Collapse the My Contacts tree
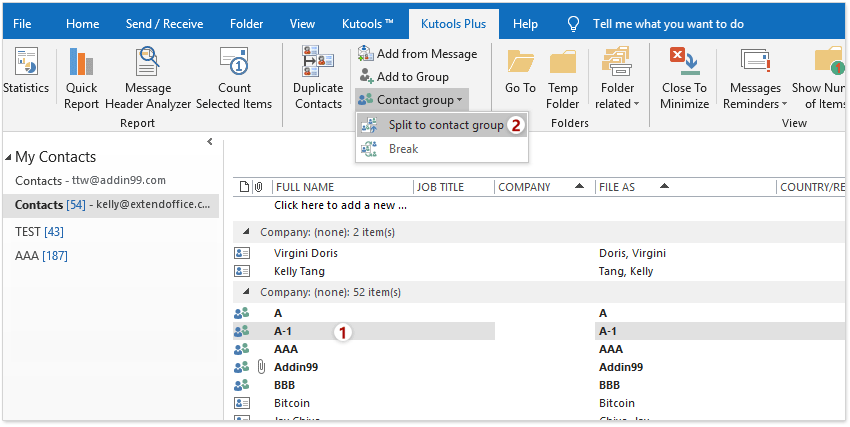The image size is (850, 427). point(9,157)
